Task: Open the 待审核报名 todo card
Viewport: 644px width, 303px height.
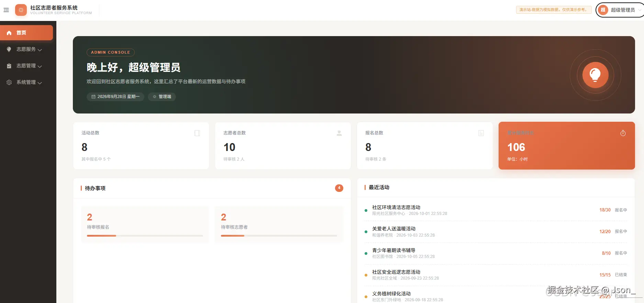Action: point(145,225)
